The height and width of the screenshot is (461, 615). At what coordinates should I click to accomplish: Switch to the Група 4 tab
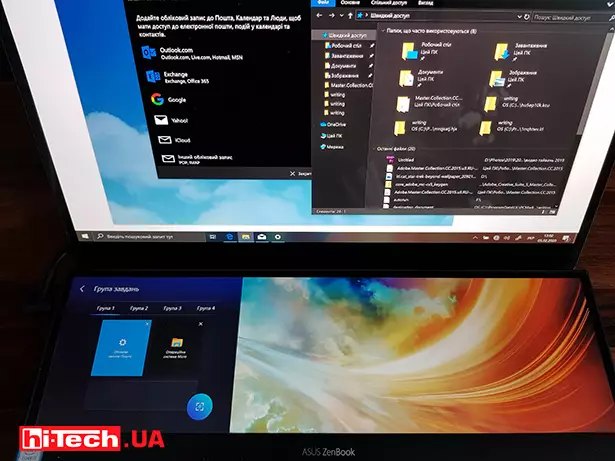pyautogui.click(x=204, y=309)
